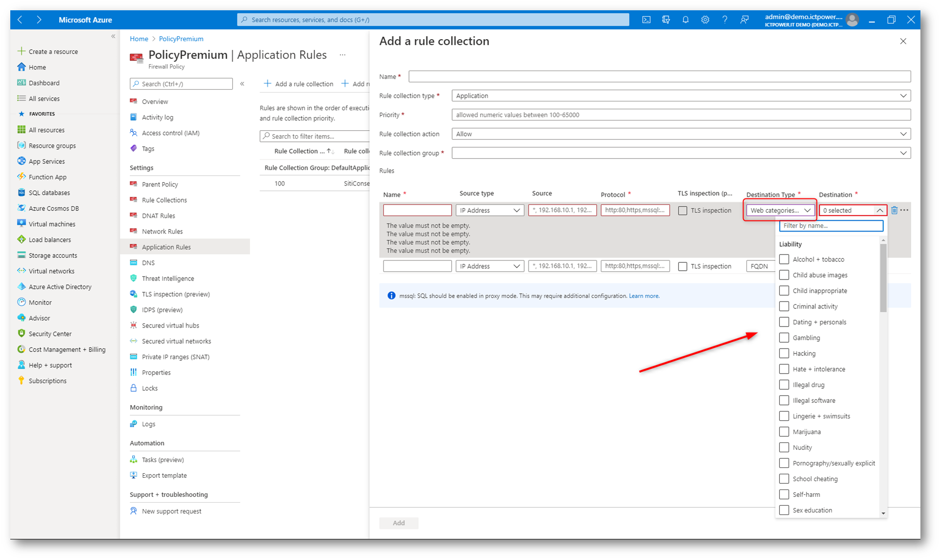Close the Add a rule collection pane
The height and width of the screenshot is (560, 941).
point(903,41)
